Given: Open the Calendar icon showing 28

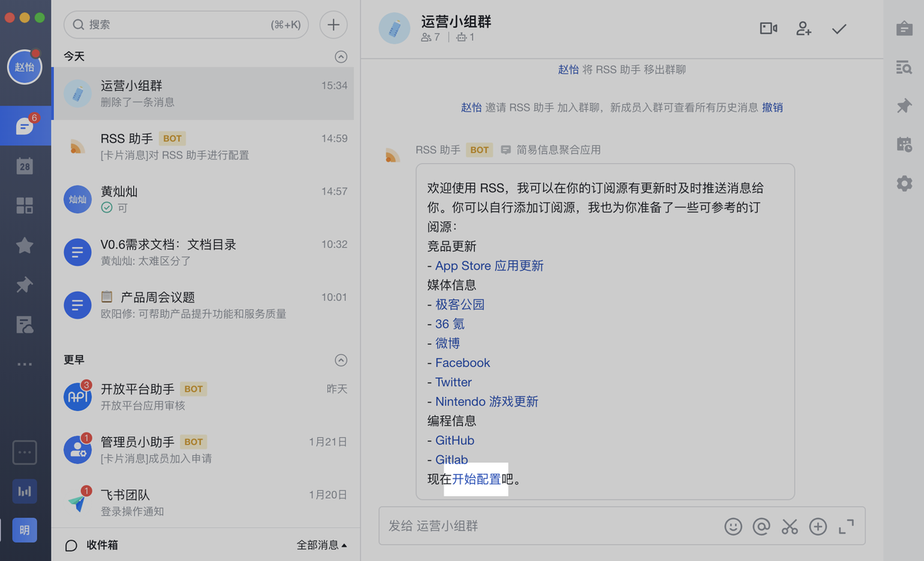Looking at the screenshot, I should click(x=25, y=165).
